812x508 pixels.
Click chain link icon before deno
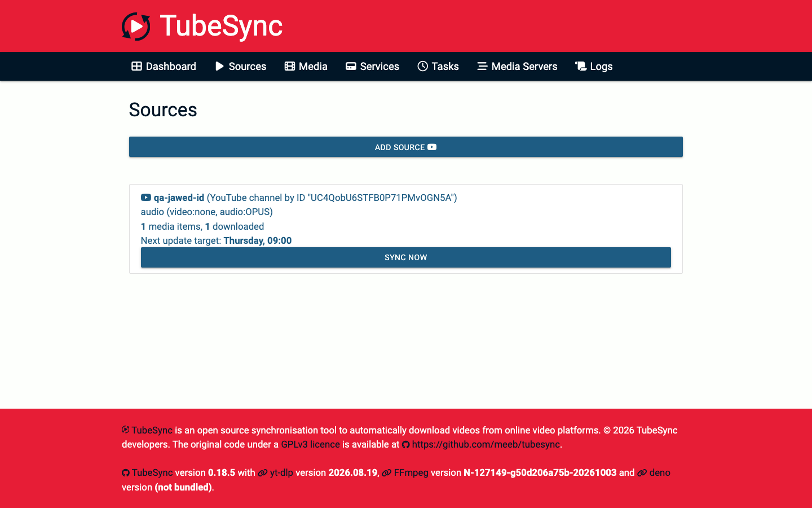pyautogui.click(x=642, y=473)
